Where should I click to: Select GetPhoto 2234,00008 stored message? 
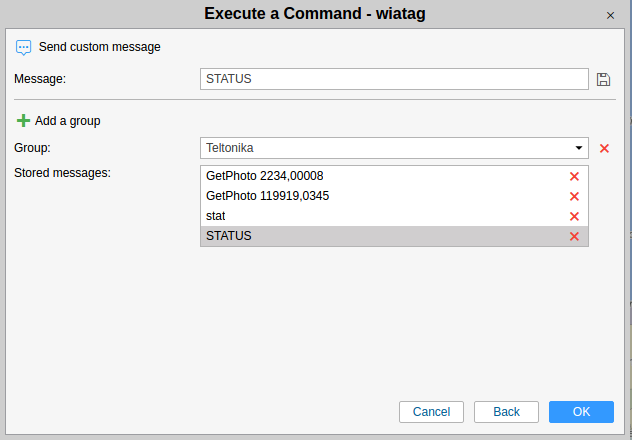(264, 176)
